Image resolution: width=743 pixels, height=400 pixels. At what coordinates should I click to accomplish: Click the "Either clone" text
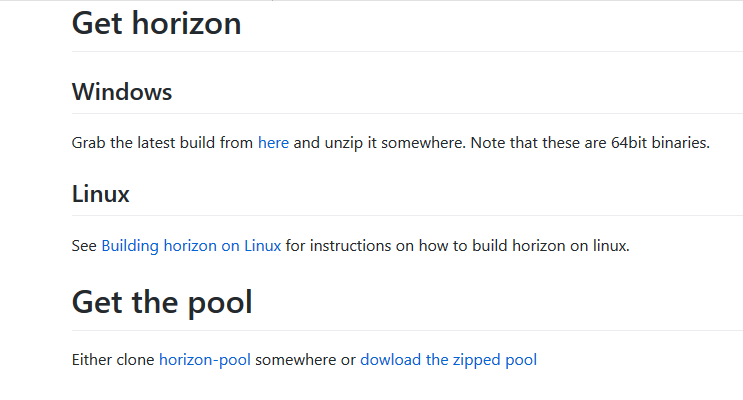113,360
